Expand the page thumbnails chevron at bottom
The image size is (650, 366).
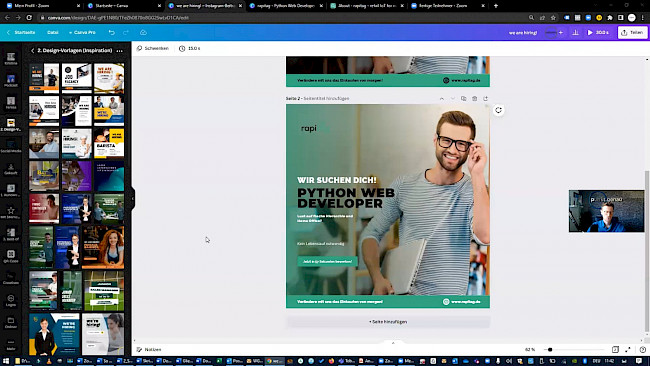click(393, 343)
